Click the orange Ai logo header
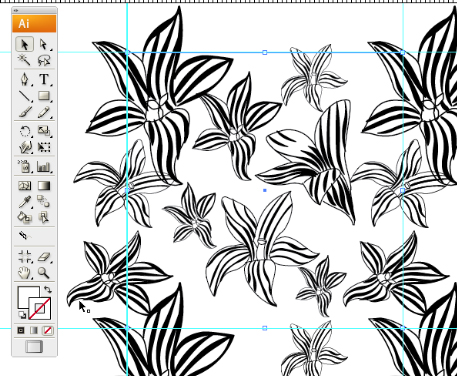The height and width of the screenshot is (376, 457). [x=34, y=24]
